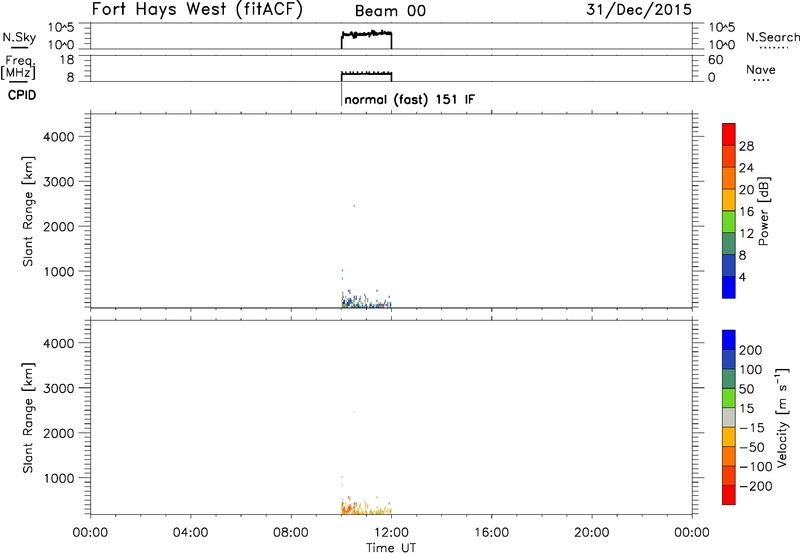Click the "Time UT" axis title

[x=391, y=547]
